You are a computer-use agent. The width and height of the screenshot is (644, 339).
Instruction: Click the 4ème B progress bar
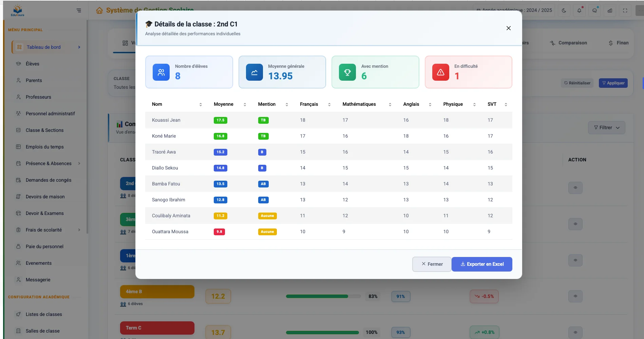point(323,296)
